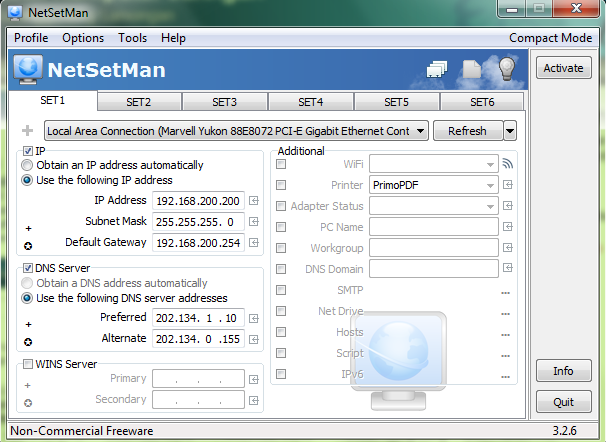This screenshot has height=442, width=606.
Task: Get current value for Preferred DNS field
Action: pos(254,318)
